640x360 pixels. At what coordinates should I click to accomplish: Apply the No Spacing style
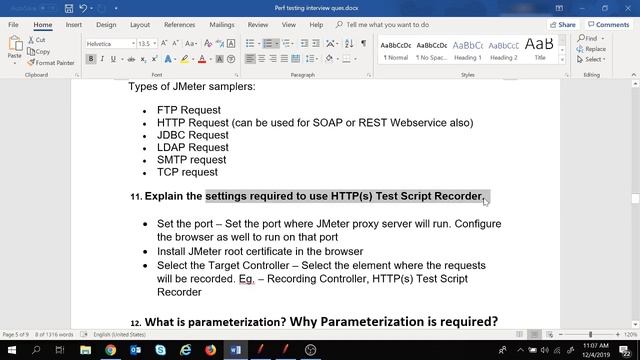[432, 50]
